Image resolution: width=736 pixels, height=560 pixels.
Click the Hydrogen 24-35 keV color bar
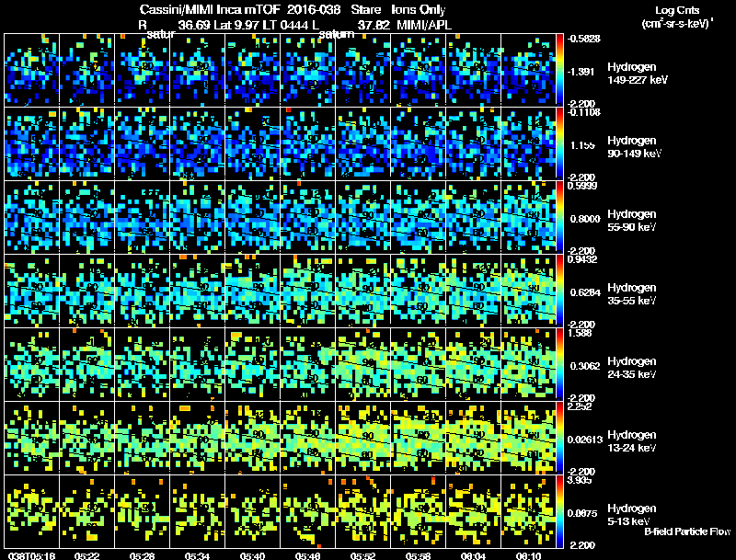pyautogui.click(x=559, y=363)
